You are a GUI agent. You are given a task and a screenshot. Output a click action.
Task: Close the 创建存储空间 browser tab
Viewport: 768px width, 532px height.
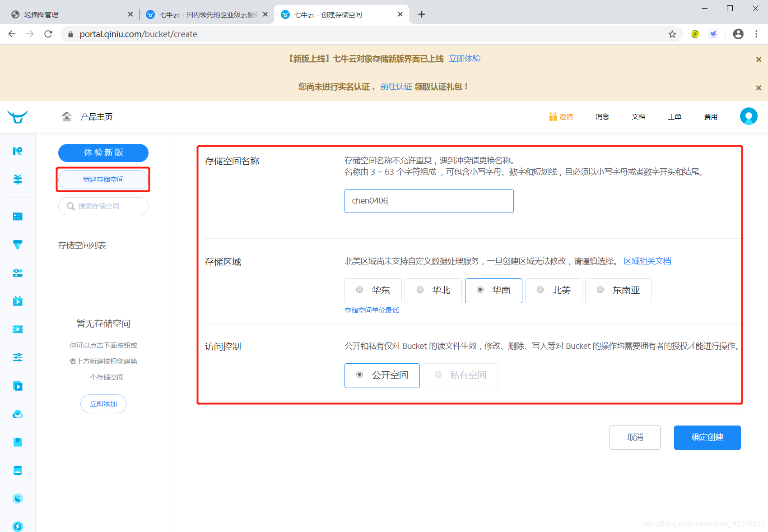(x=400, y=14)
